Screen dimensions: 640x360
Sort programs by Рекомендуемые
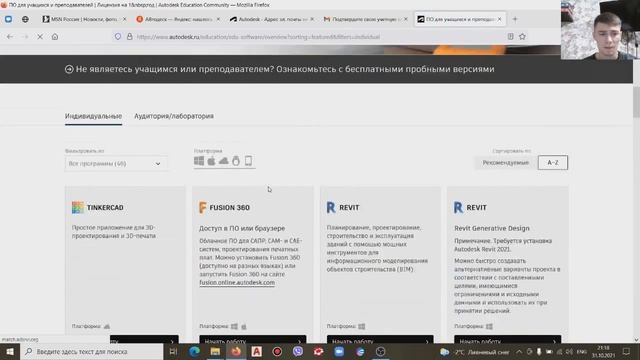click(x=505, y=162)
